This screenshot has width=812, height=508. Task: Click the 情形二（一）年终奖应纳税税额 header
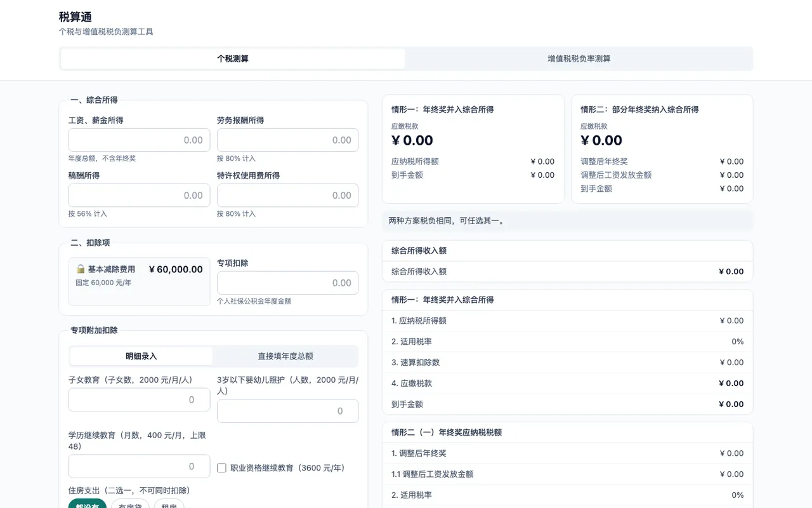(568, 432)
